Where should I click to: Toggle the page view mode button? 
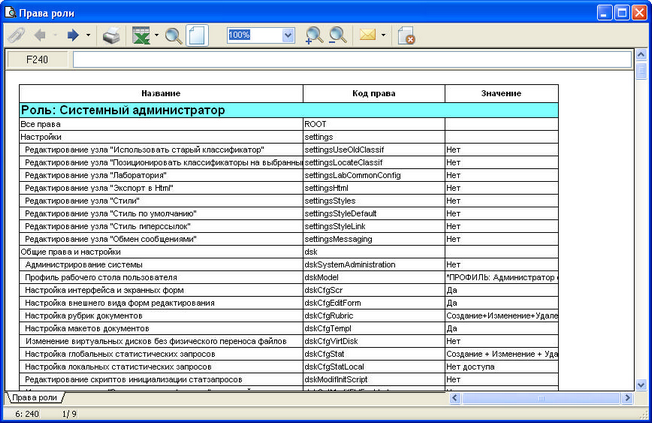[197, 36]
